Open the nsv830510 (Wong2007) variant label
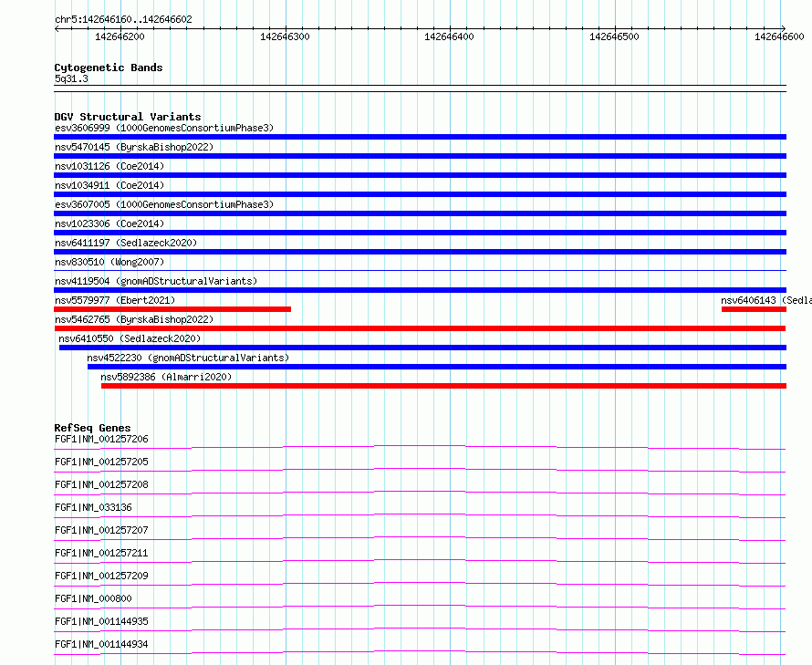Image resolution: width=812 pixels, height=665 pixels. [x=109, y=262]
